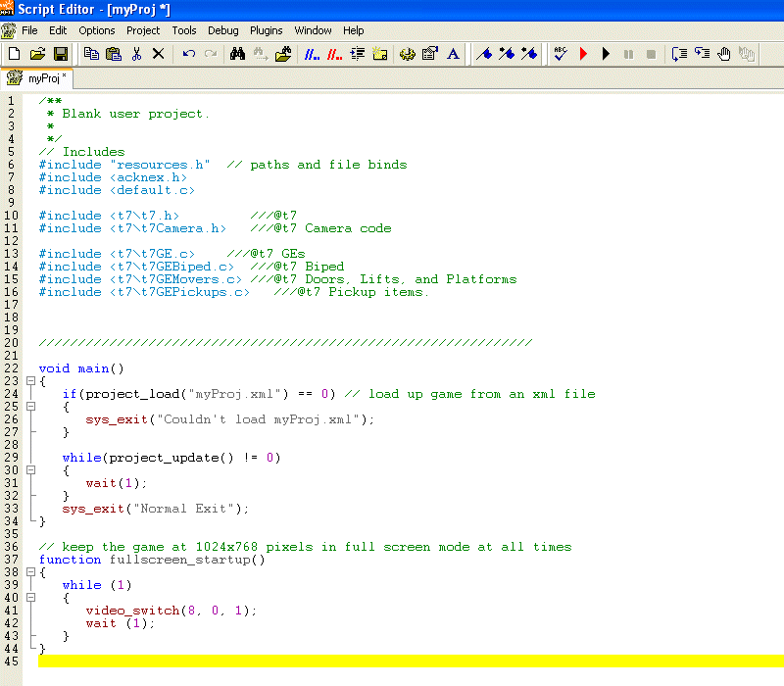Collapse the while block fold at line 30
Viewport: 784px width, 686px height.
(x=30, y=470)
